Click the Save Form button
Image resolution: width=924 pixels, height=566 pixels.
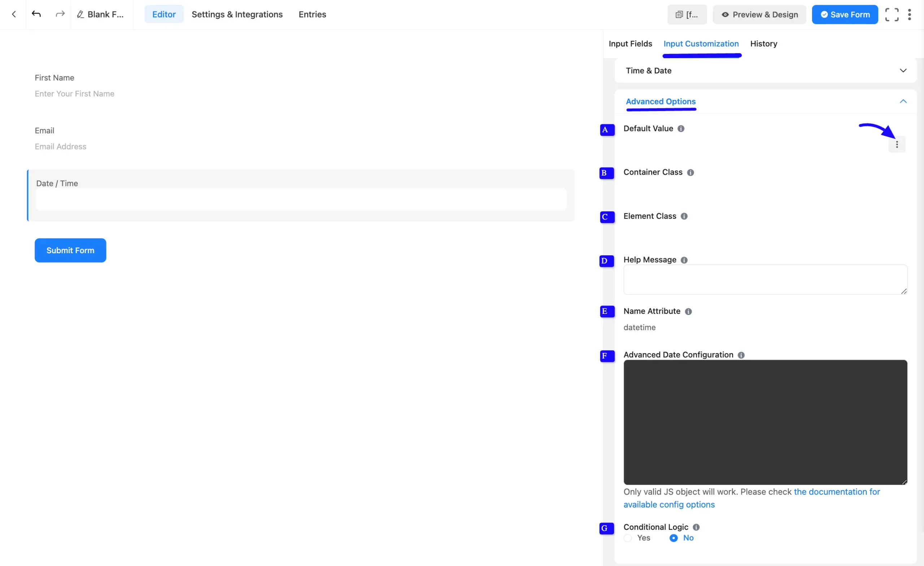845,15
